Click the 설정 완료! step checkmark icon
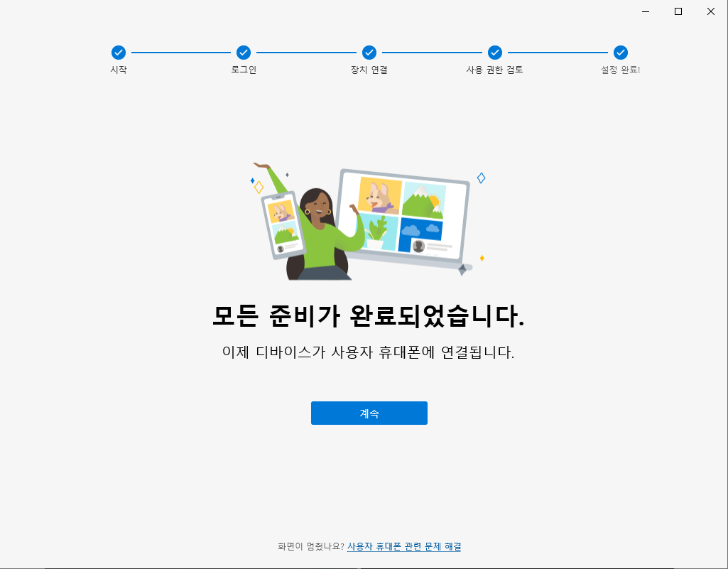This screenshot has height=569, width=728. [620, 53]
